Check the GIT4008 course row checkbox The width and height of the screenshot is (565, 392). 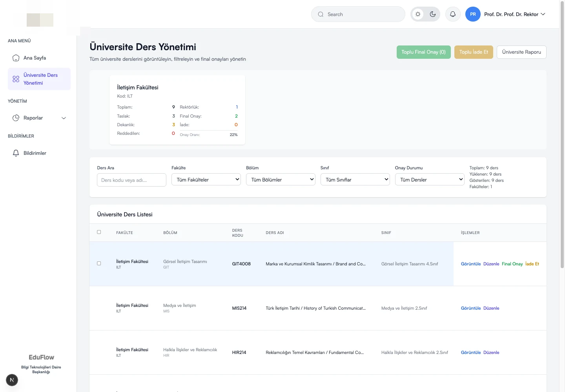pyautogui.click(x=99, y=263)
